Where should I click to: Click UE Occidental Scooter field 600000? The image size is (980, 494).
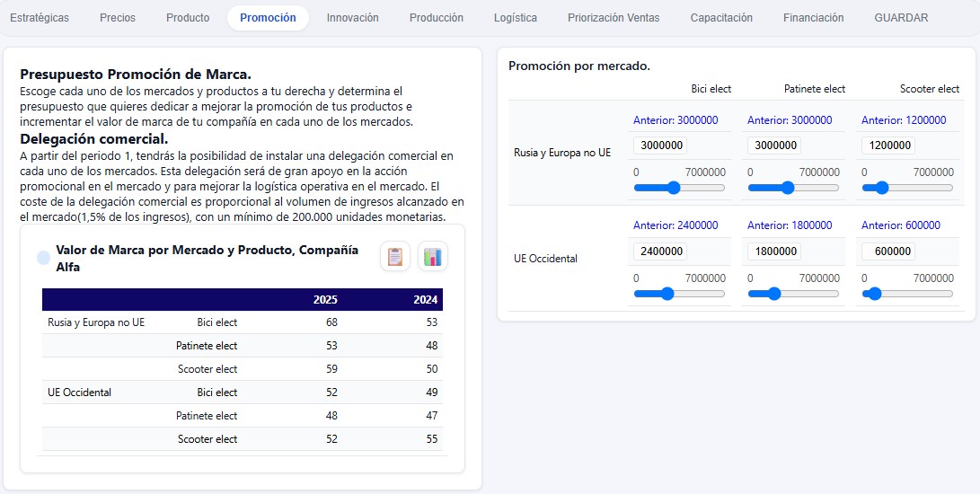click(888, 251)
